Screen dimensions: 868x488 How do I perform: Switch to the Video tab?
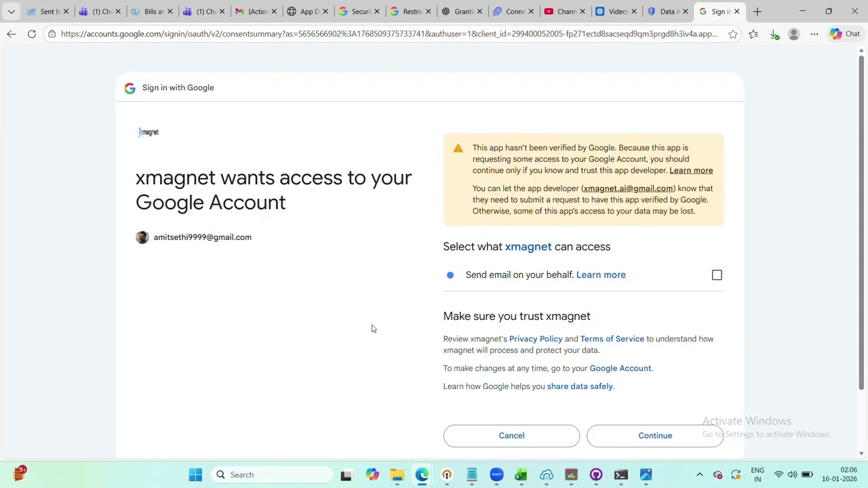616,12
